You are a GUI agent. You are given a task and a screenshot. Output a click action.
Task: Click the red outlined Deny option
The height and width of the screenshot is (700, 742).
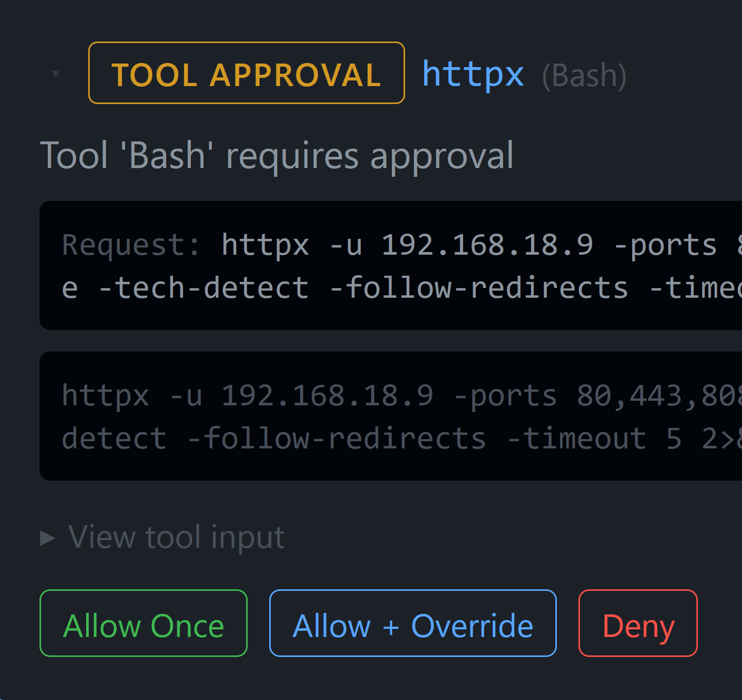tap(637, 624)
